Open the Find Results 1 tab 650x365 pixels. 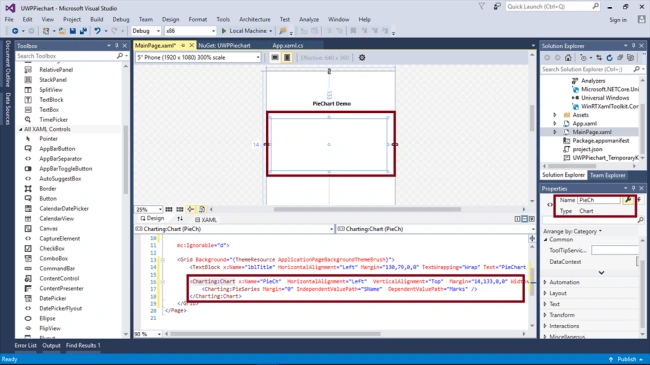tap(83, 346)
